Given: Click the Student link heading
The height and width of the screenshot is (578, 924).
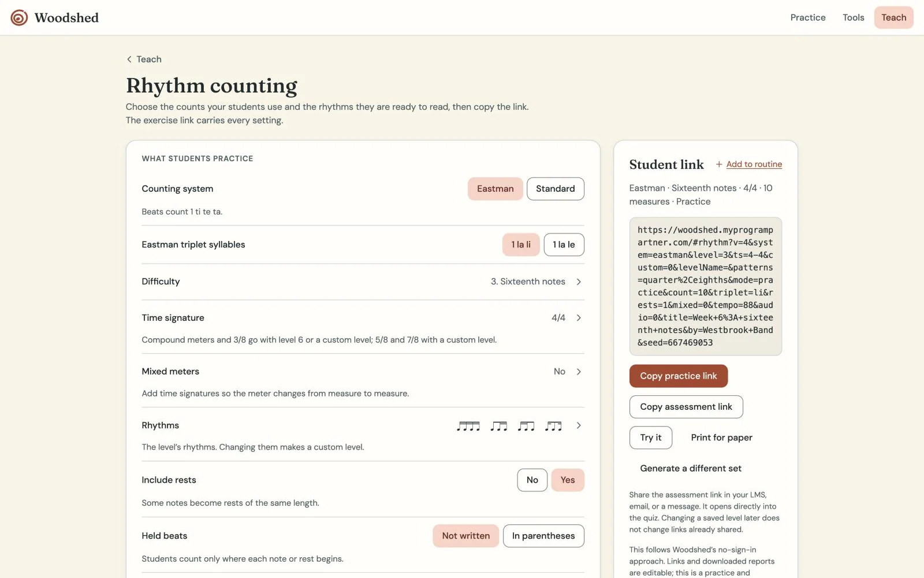Looking at the screenshot, I should [666, 165].
